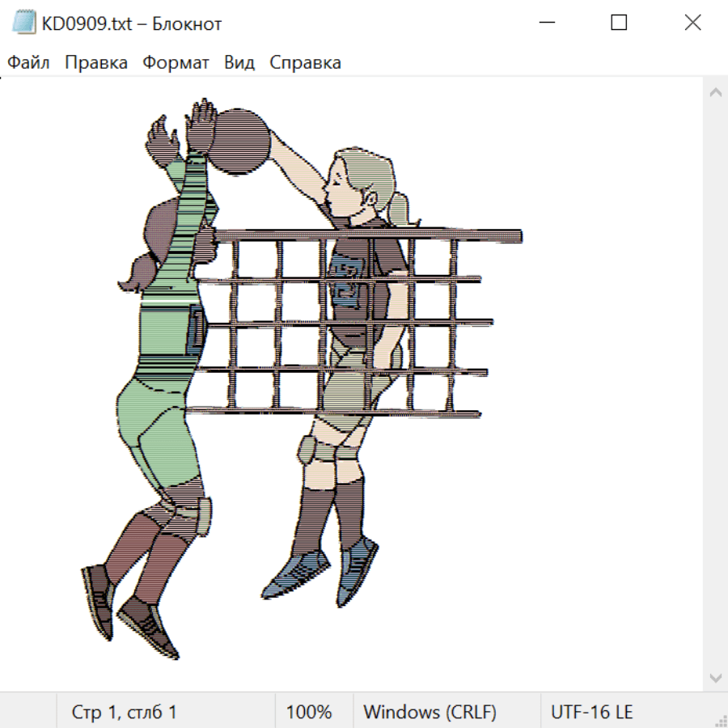
Task: Click the 100% zoom indicator
Action: pos(309,712)
